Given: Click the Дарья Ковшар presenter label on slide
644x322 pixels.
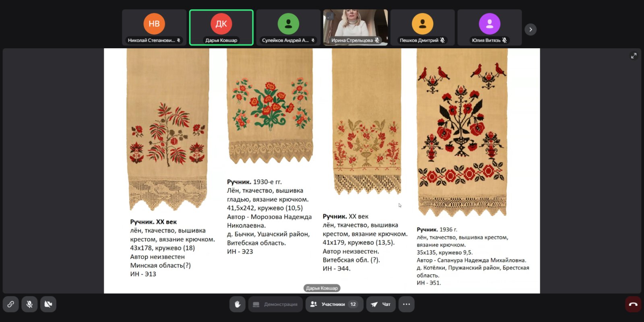Looking at the screenshot, I should coord(322,288).
